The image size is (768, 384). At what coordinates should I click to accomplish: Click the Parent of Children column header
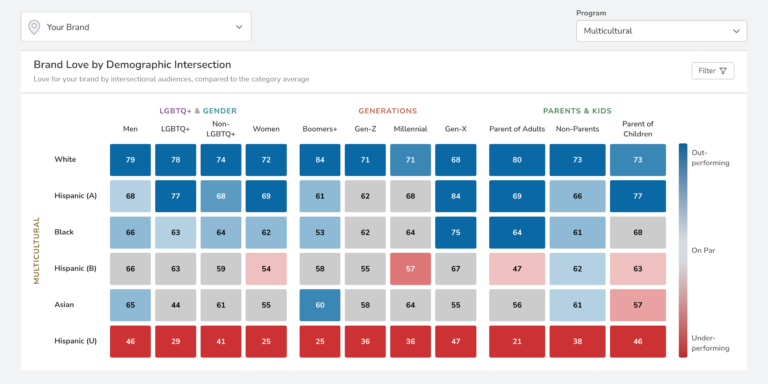(x=638, y=129)
